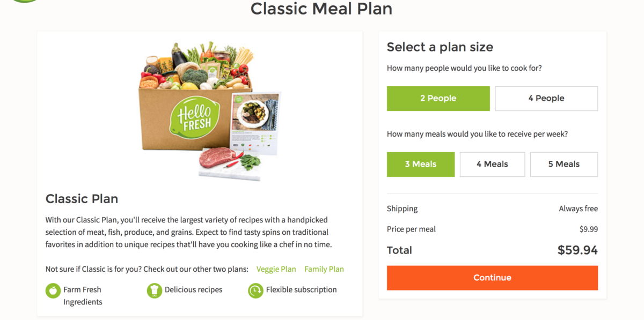Click the Select a plan size heading
The height and width of the screenshot is (320, 644).
point(440,47)
